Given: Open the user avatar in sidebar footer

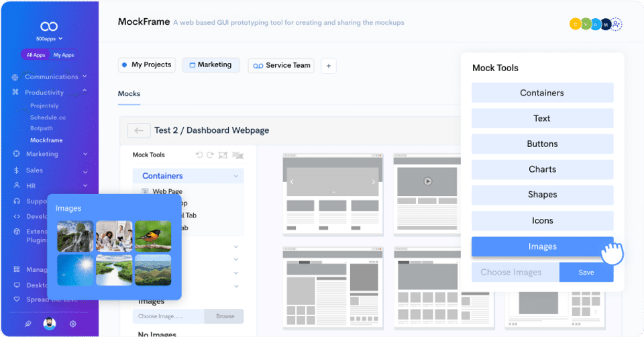Looking at the screenshot, I should point(50,324).
